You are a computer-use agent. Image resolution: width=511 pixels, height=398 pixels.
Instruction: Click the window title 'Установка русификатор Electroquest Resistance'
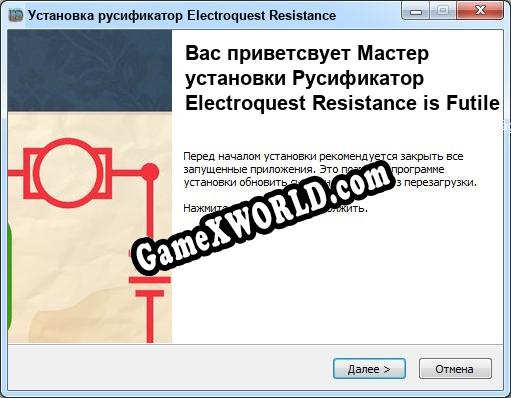pyautogui.click(x=182, y=15)
